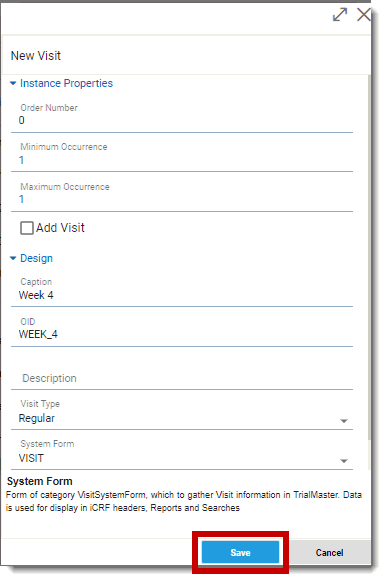Screen dimensions: 386x581
Task: Open the System Form dropdown arrow
Action: (x=344, y=461)
